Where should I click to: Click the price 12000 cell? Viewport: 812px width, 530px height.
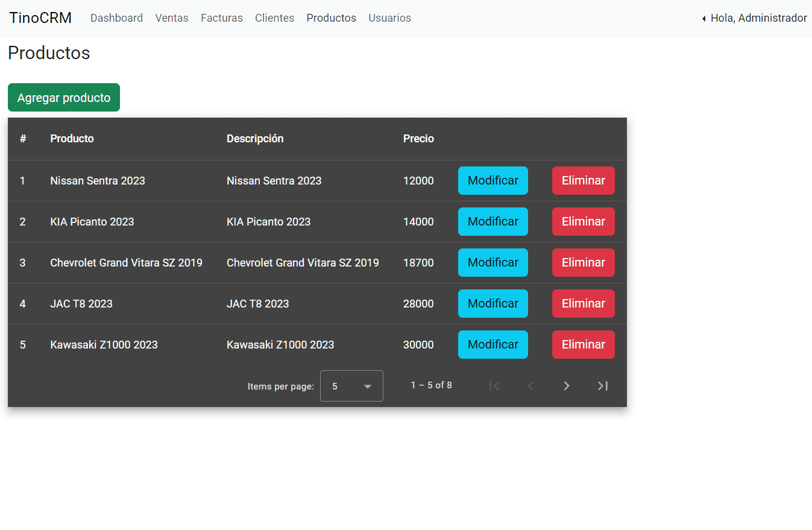418,181
